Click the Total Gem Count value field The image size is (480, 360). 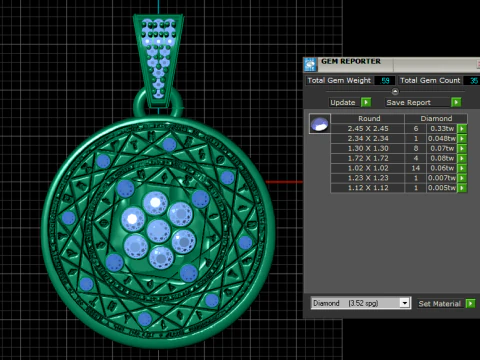(473, 81)
